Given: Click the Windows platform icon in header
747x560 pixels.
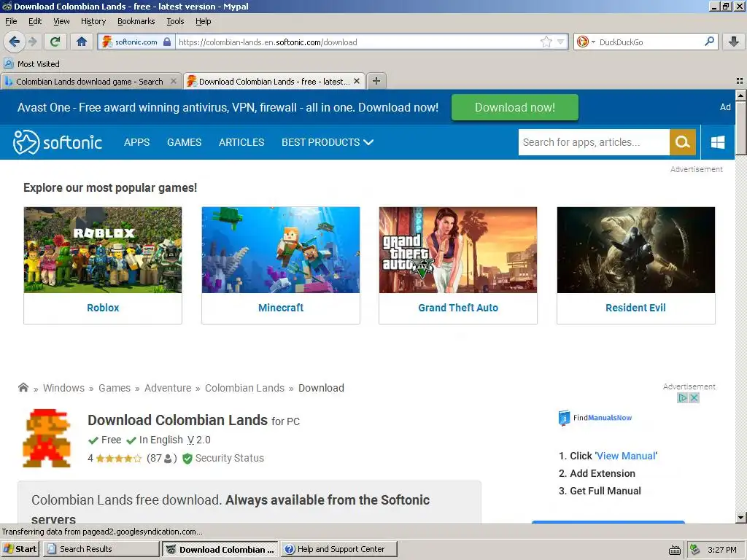Looking at the screenshot, I should coord(718,142).
